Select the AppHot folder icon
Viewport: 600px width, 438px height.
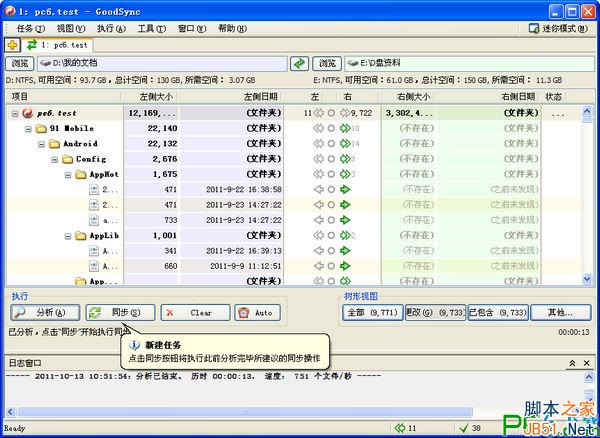[x=81, y=174]
